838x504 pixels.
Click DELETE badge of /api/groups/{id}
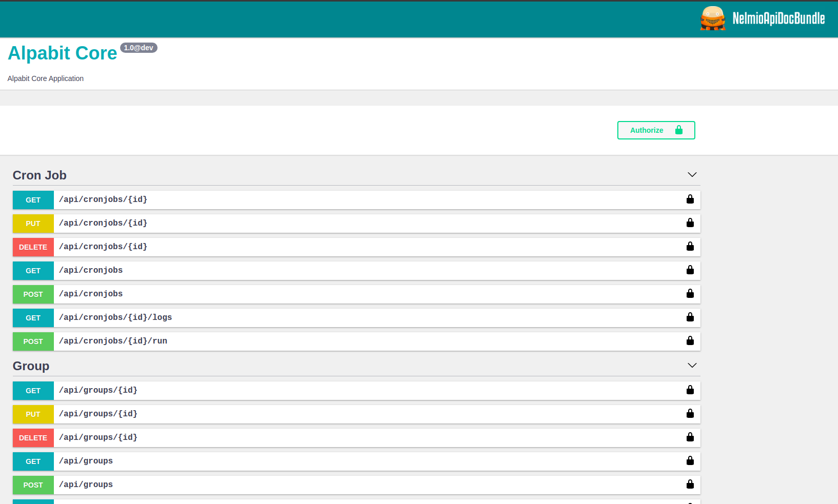[33, 438]
